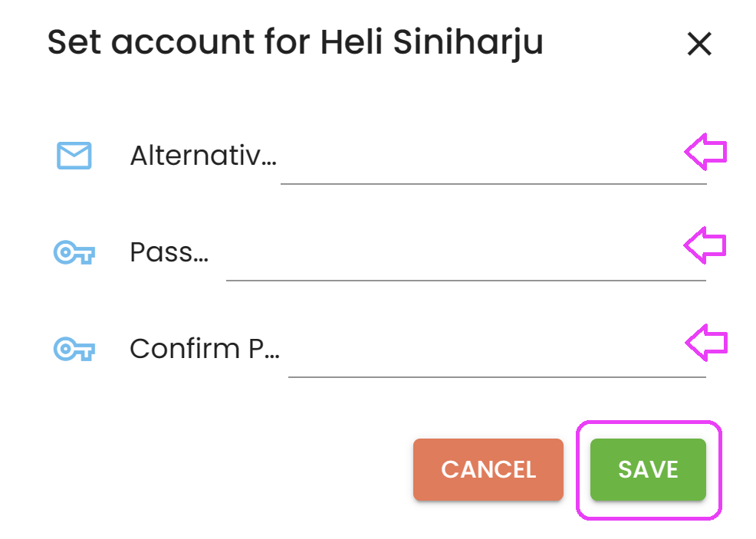Click magenta arrow next to Alternative email field
756x539 pixels.
pos(705,152)
